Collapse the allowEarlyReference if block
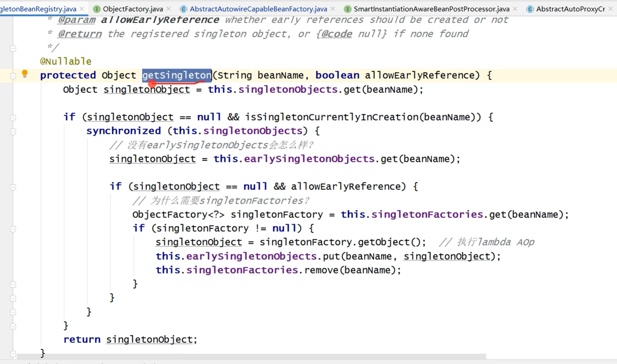The image size is (617, 364). (x=13, y=187)
